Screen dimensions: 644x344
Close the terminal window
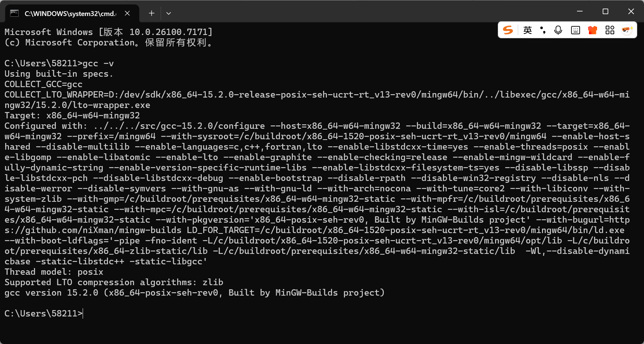tap(631, 11)
